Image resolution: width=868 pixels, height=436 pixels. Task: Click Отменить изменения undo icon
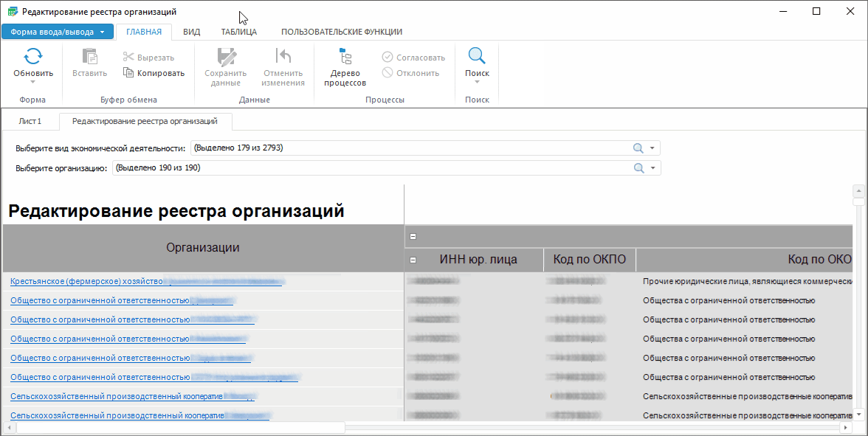pos(283,57)
